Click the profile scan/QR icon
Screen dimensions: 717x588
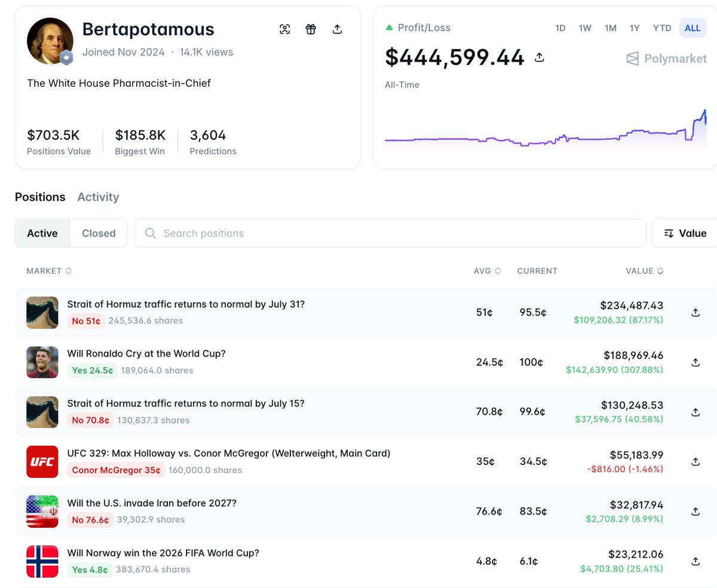pyautogui.click(x=284, y=29)
